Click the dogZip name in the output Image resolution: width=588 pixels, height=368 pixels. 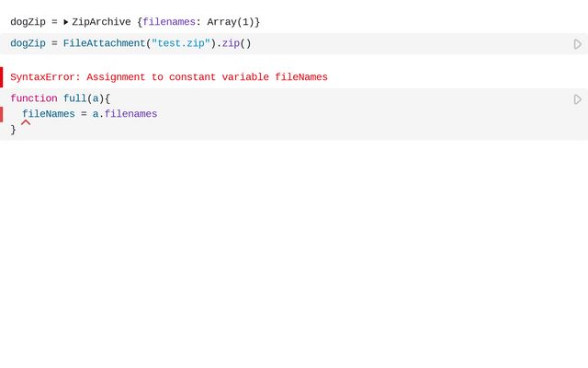28,22
